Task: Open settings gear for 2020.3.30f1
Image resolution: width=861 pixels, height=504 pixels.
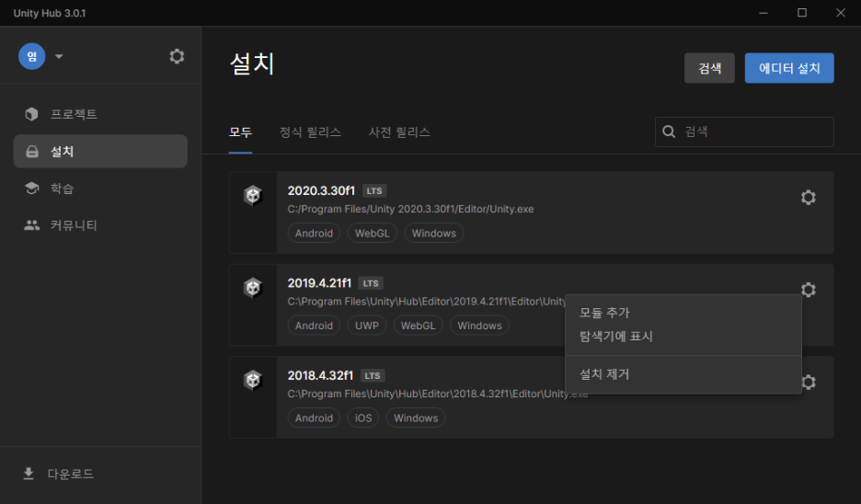Action: [808, 197]
